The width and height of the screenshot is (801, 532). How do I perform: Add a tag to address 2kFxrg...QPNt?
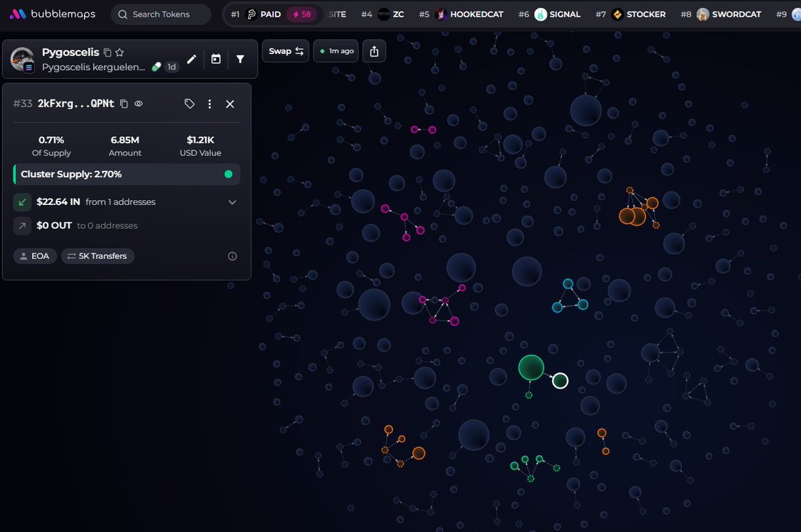point(190,104)
